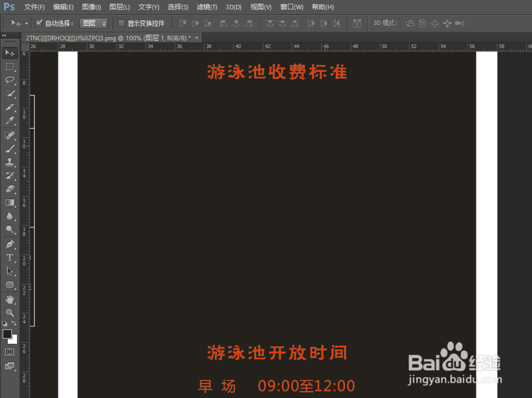Open the 文字(Y) menu
The image size is (532, 398).
point(148,7)
